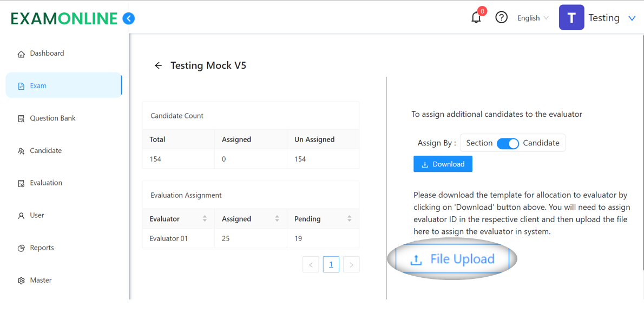Click the next page arrow in pagination
Screen dimensions: 644x320
[351, 265]
